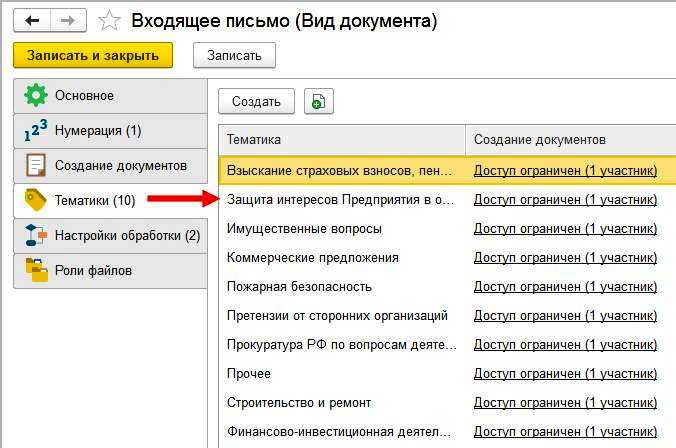Open access link for Защита интересов Предприятия row
Viewport: 676px width, 448px height.
tap(565, 200)
